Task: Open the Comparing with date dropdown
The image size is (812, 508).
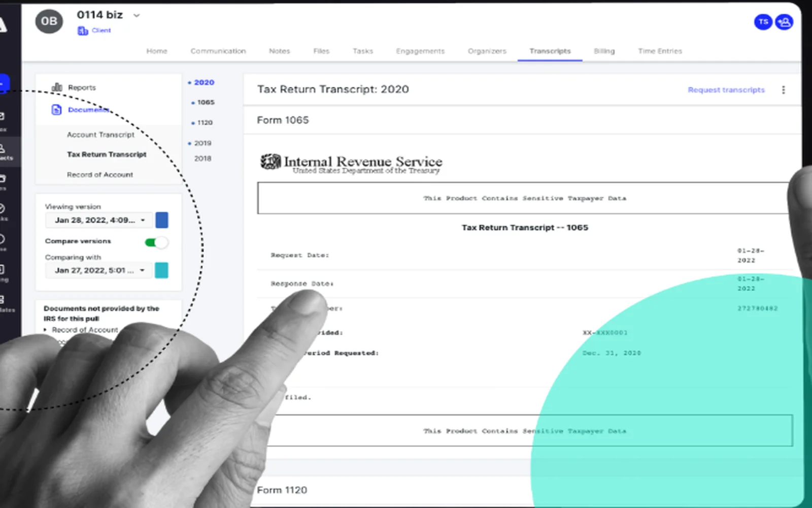Action: [x=99, y=270]
